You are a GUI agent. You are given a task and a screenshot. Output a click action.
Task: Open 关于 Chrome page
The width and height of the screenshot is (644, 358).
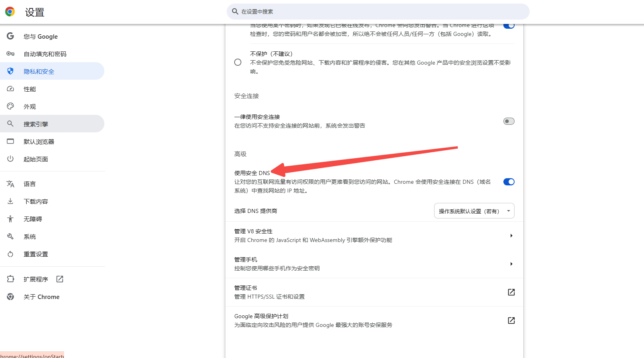click(x=52, y=297)
